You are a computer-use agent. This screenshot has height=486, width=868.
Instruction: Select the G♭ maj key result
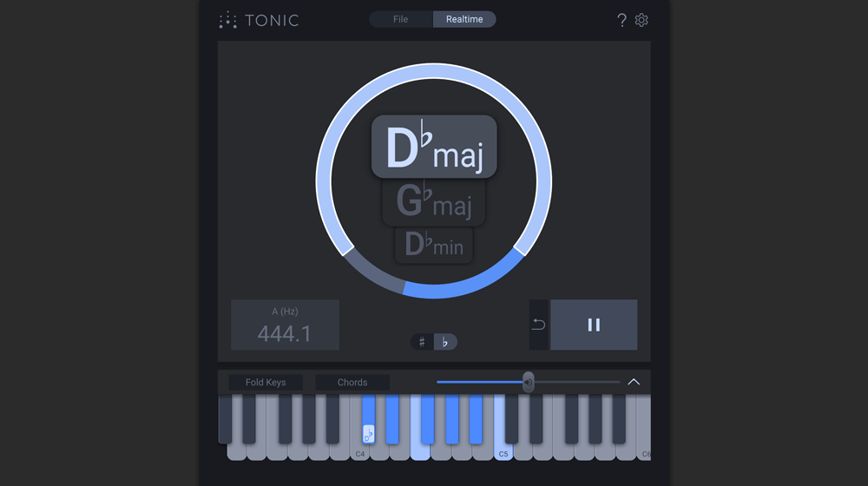click(434, 201)
